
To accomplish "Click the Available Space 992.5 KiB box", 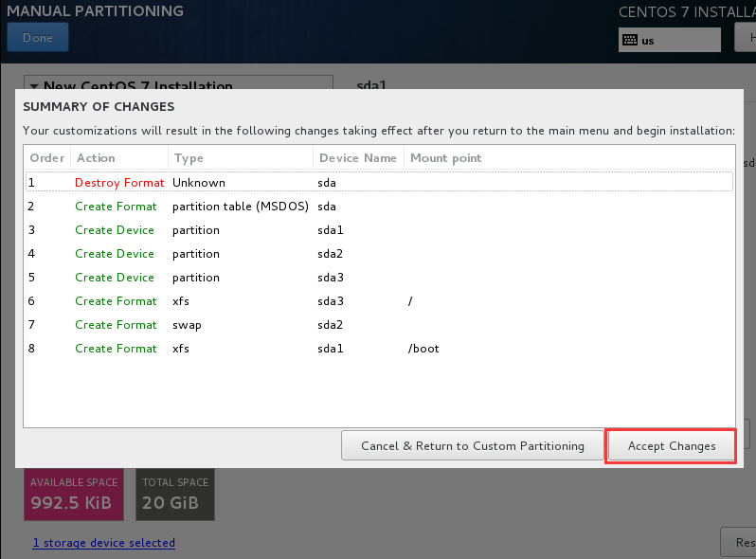I will coord(74,495).
